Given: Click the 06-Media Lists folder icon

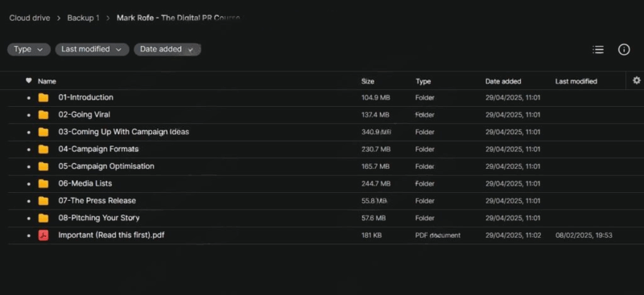Looking at the screenshot, I should [43, 184].
